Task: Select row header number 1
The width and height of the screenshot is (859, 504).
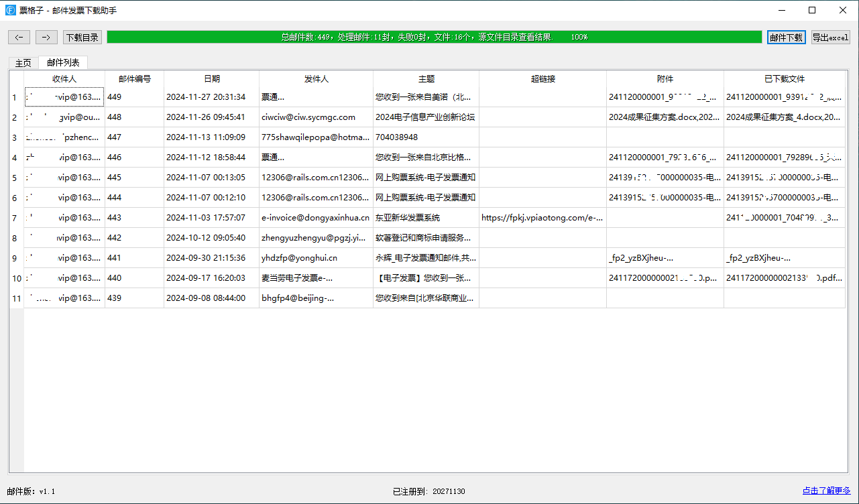Action: tap(17, 97)
